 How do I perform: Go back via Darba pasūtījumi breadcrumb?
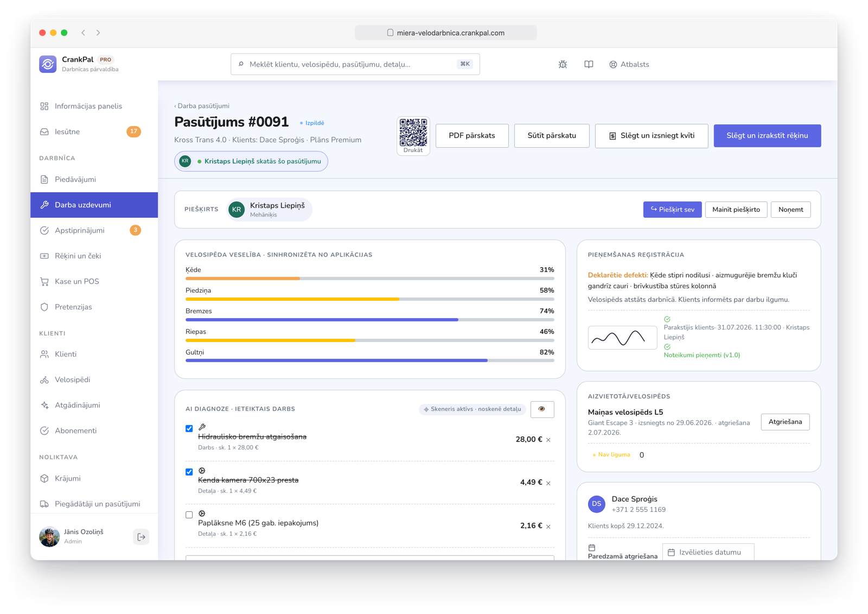[x=202, y=106]
